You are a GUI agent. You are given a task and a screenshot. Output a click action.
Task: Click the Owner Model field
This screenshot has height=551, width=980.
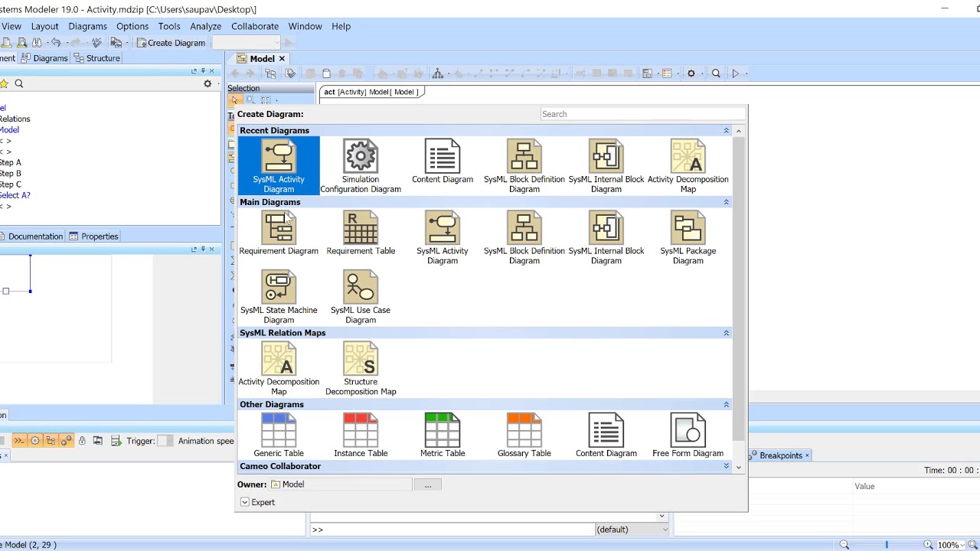click(341, 484)
